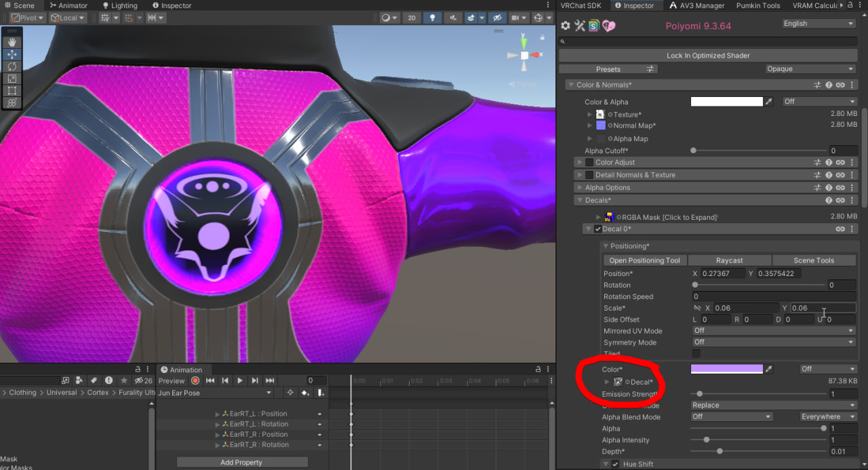868x470 pixels.
Task: Open the Blend mode Replace dropdown
Action: [x=773, y=406]
